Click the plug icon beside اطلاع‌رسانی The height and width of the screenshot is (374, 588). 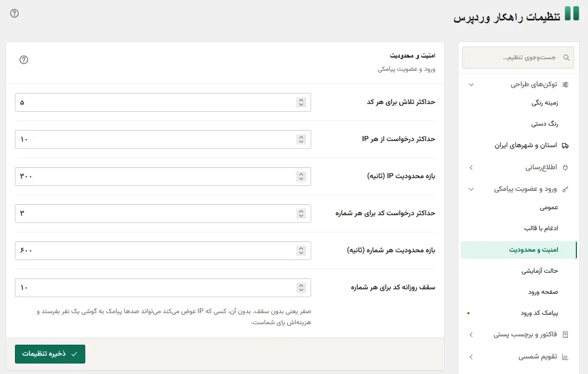point(565,168)
